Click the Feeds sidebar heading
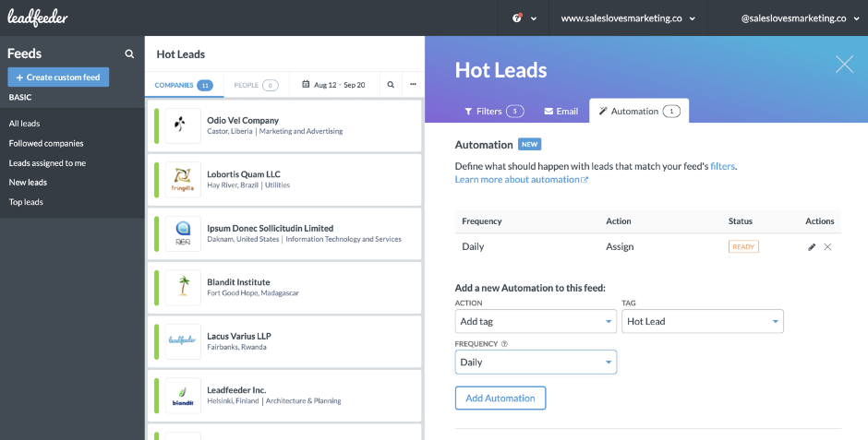This screenshot has width=868, height=440. (24, 54)
